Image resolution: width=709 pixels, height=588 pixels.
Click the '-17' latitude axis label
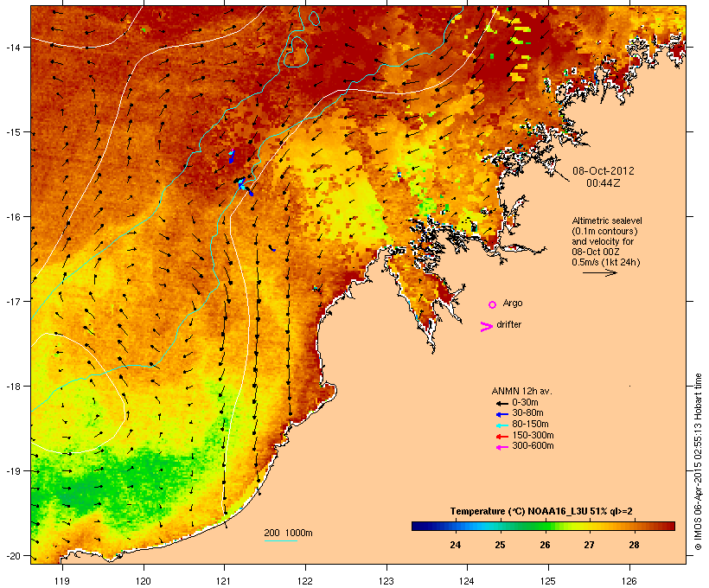(x=12, y=301)
